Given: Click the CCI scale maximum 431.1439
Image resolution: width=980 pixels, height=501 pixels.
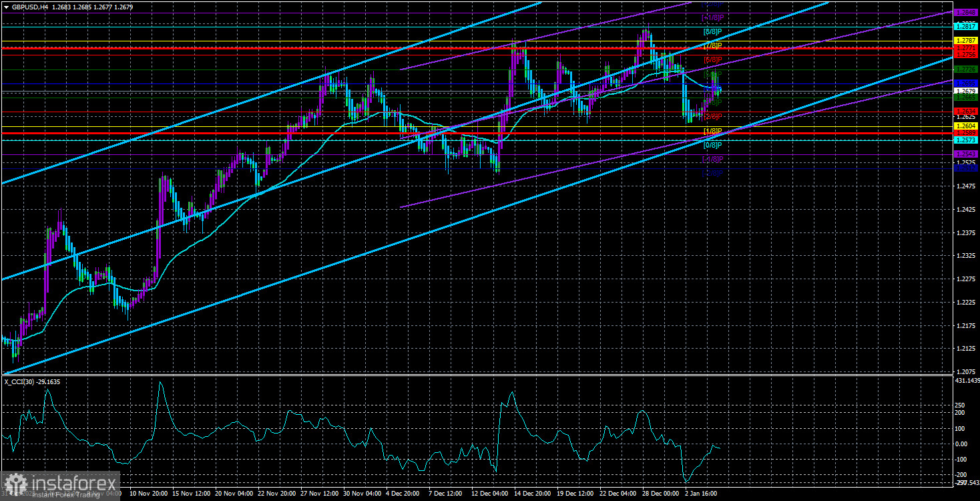Looking at the screenshot, I should pos(967,380).
